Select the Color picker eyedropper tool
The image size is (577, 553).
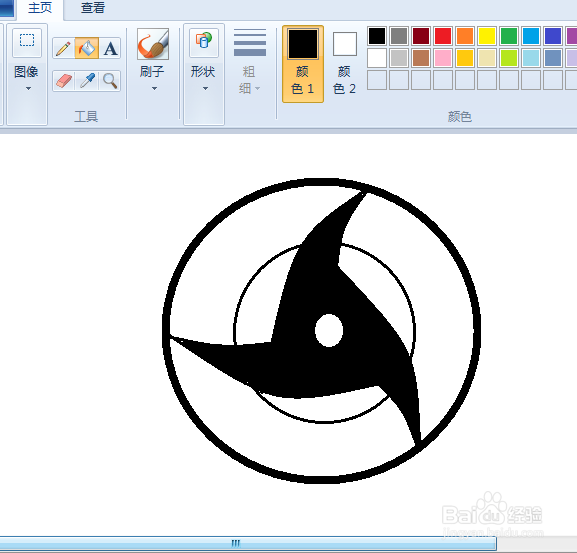point(87,81)
